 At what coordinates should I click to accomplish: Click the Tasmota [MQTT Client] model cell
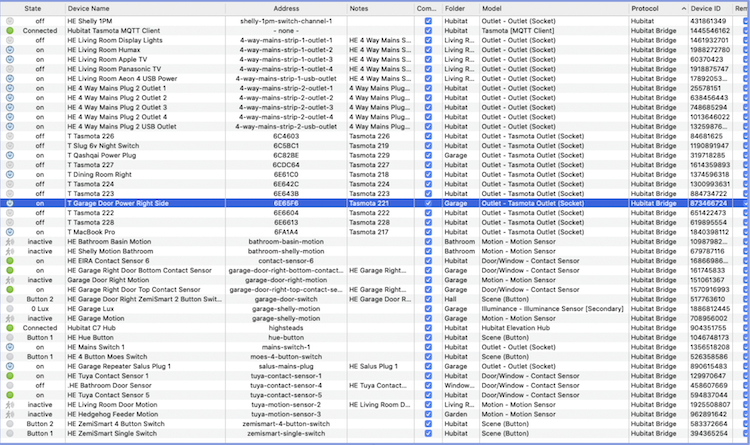point(518,31)
